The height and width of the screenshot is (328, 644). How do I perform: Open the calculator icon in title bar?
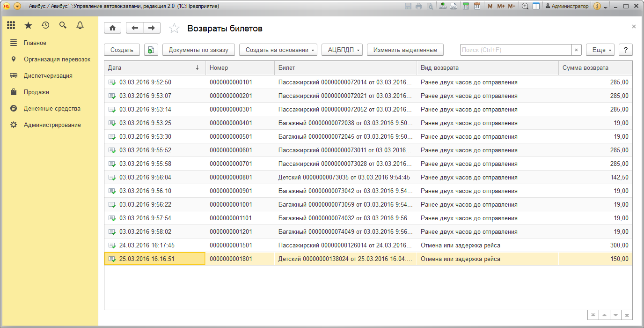coord(466,7)
